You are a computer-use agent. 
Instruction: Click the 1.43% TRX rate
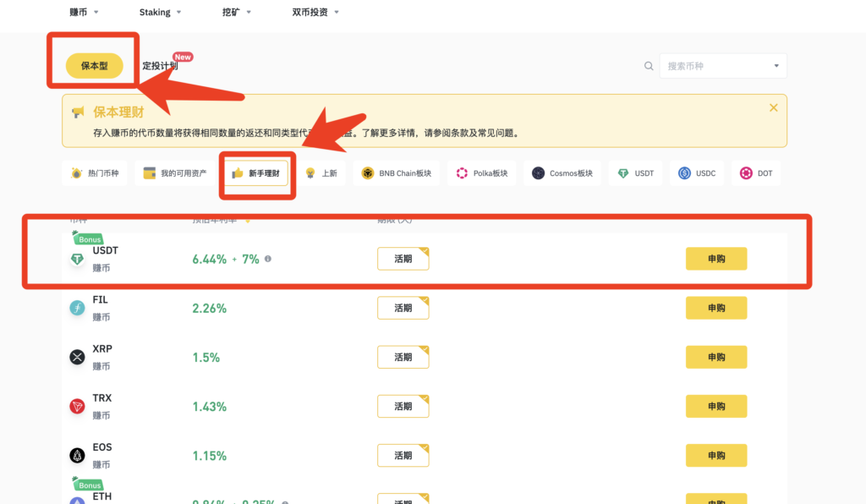[x=210, y=407]
